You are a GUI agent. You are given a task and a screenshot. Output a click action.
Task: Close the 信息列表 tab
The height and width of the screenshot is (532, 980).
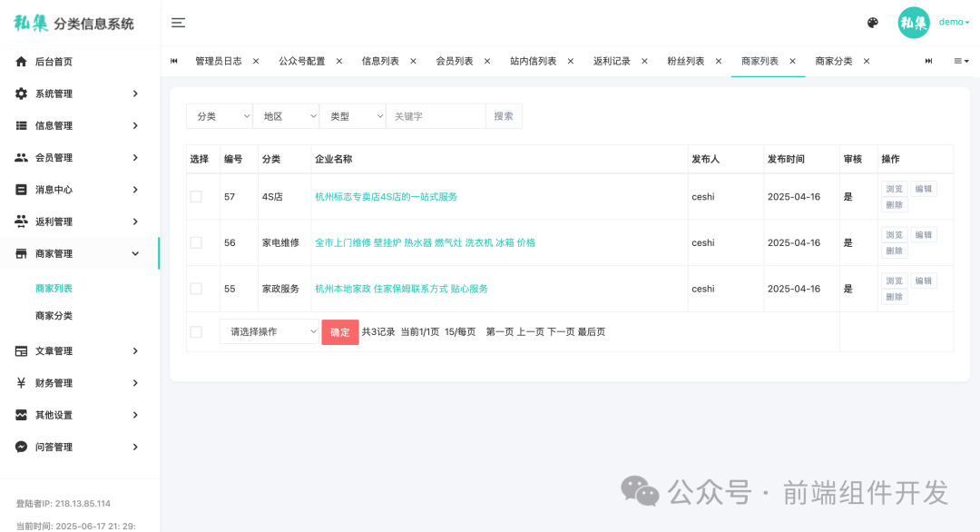[413, 61]
